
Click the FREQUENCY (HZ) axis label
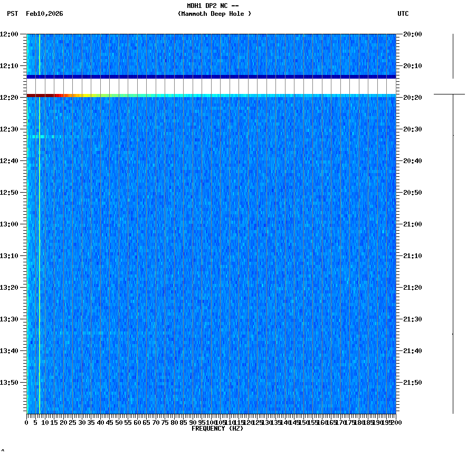(217, 428)
